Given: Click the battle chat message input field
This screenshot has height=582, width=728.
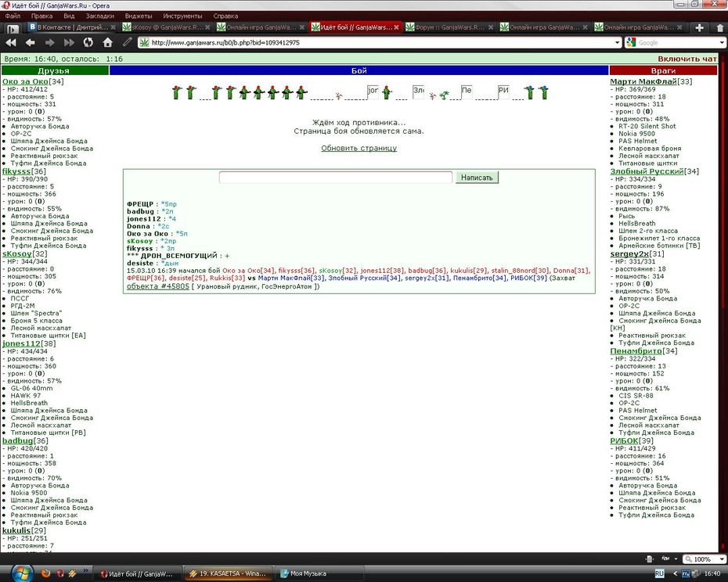Looking at the screenshot, I should tap(335, 178).
